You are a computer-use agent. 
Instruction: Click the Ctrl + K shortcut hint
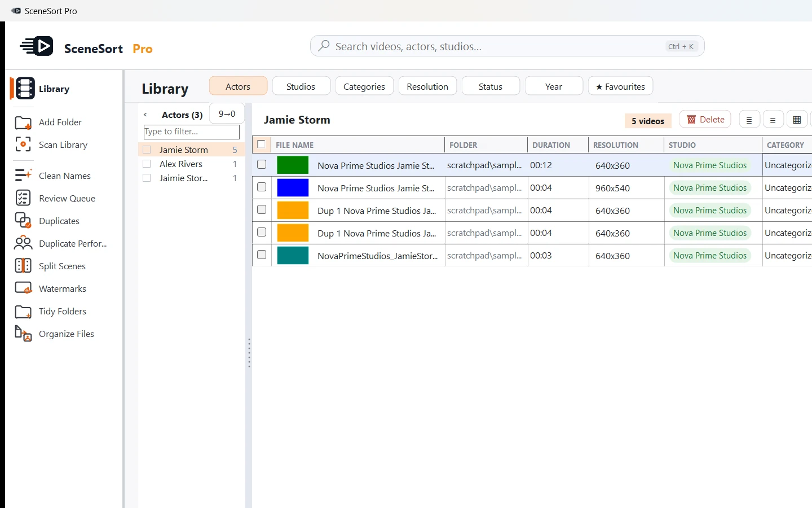681,46
